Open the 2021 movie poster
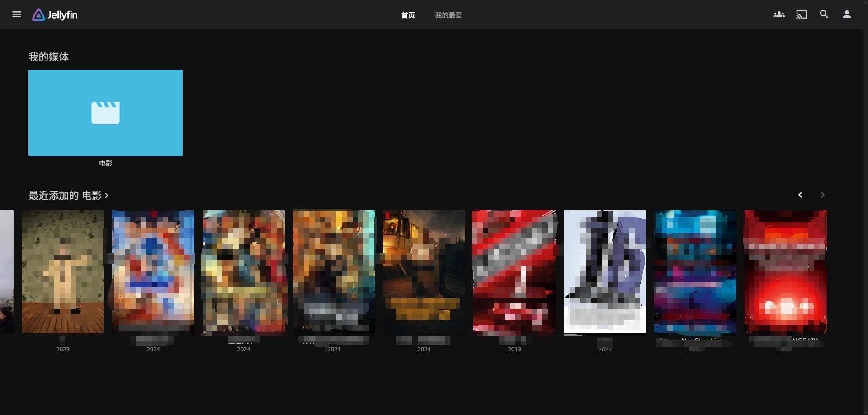The width and height of the screenshot is (868, 415). [334, 271]
